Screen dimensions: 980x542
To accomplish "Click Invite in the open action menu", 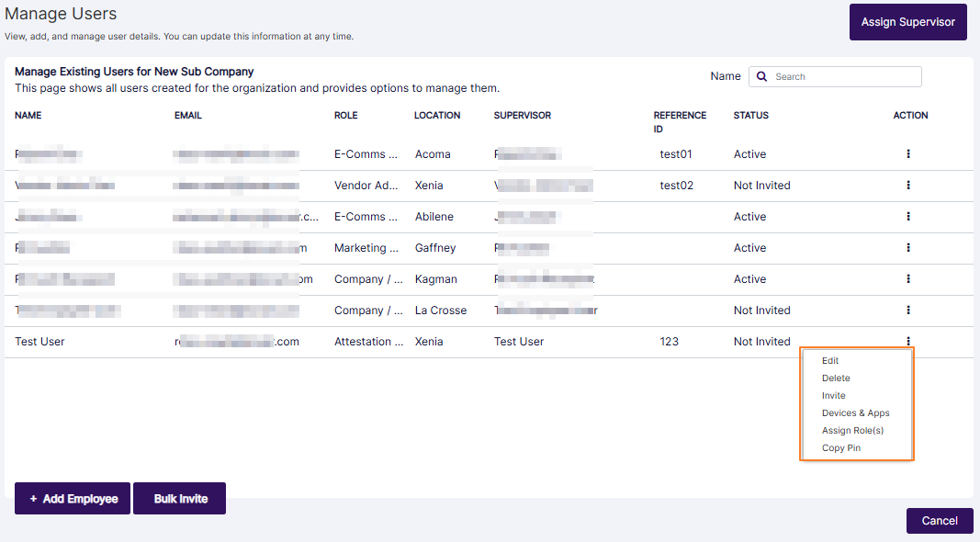I will pos(833,395).
